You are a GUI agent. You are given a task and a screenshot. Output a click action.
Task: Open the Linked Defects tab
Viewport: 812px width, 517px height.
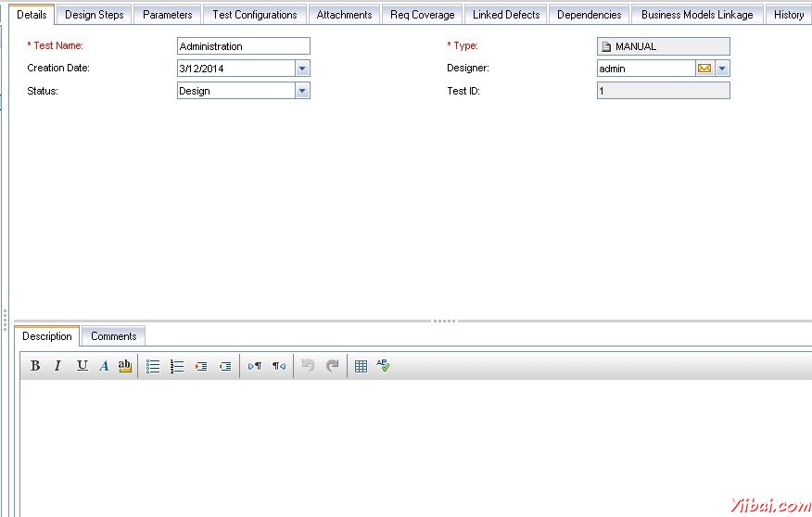pos(505,15)
